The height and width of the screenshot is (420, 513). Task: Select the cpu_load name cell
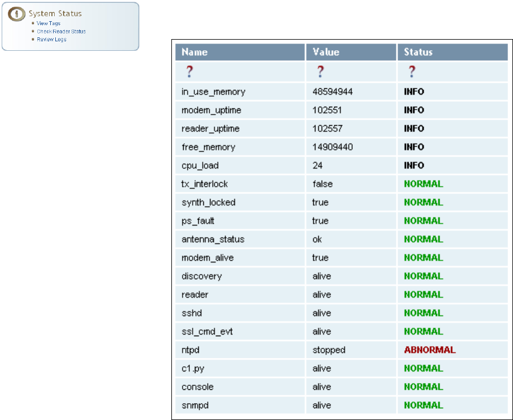240,165
